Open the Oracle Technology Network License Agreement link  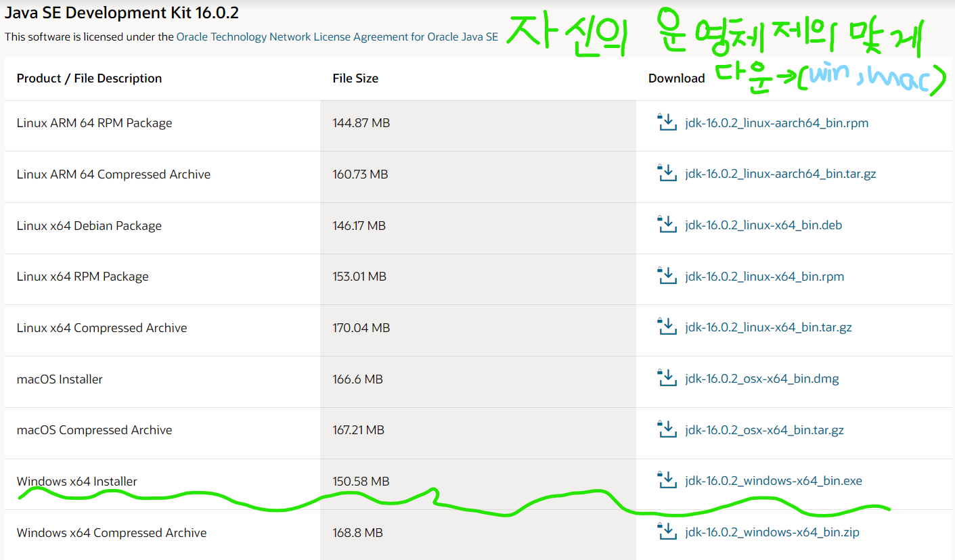point(337,37)
